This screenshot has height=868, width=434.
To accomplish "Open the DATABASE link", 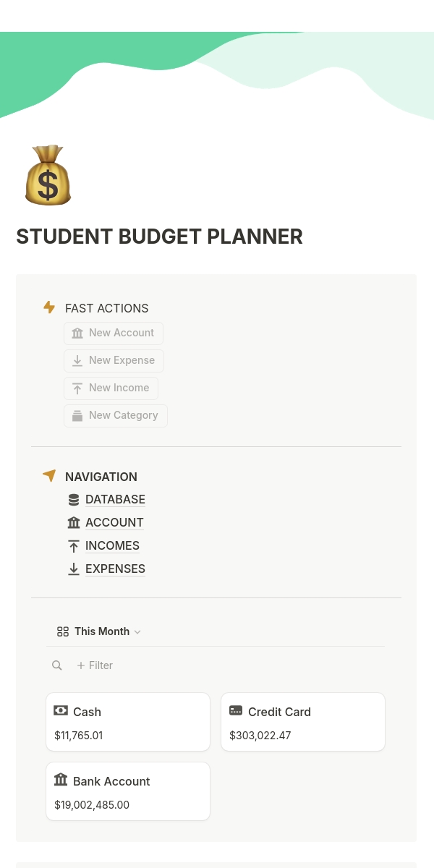I will click(x=115, y=499).
